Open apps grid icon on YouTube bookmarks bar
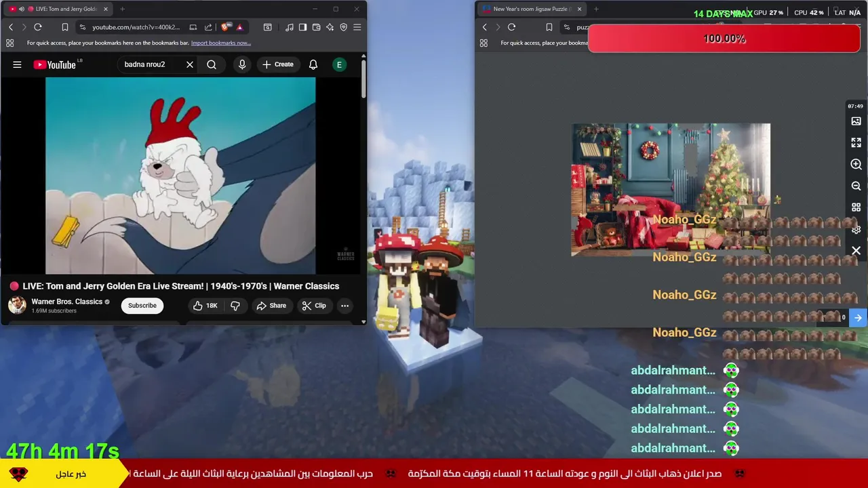Viewport: 868px width, 488px height. click(x=9, y=43)
